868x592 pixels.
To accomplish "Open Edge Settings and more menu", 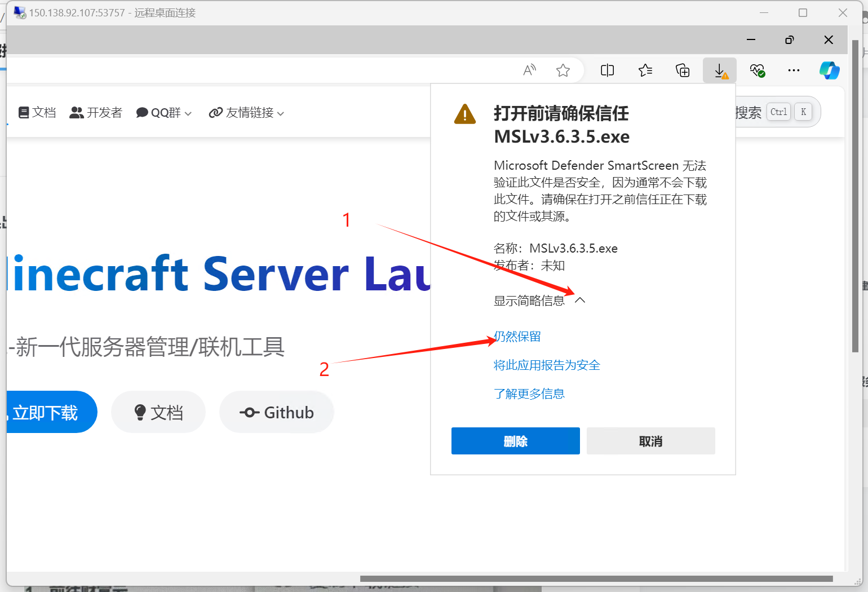I will coord(794,70).
